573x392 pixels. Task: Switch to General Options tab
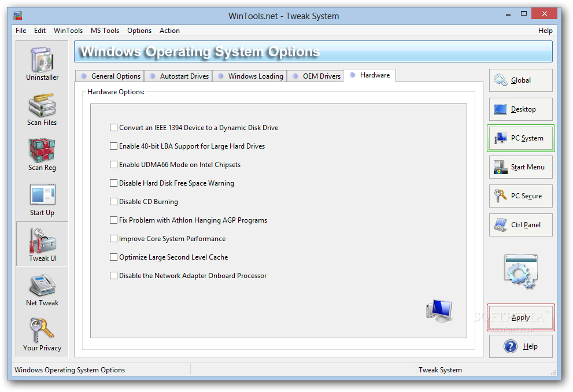[x=110, y=76]
